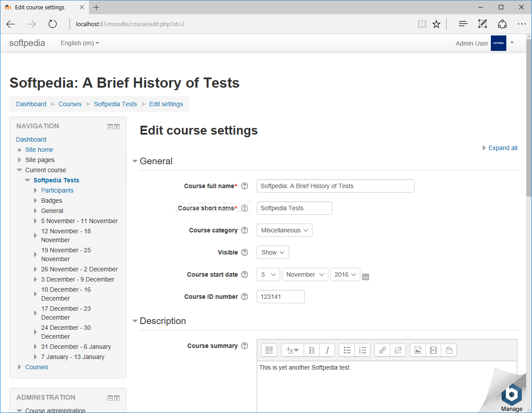Viewport: 532px width, 413px height.
Task: Open Softpedia Tests course link
Action: point(56,180)
